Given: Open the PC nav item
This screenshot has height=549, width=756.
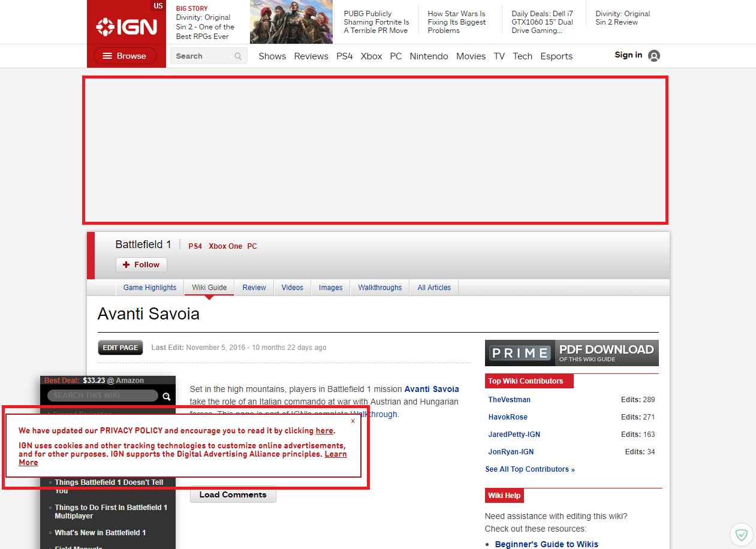Looking at the screenshot, I should [396, 56].
